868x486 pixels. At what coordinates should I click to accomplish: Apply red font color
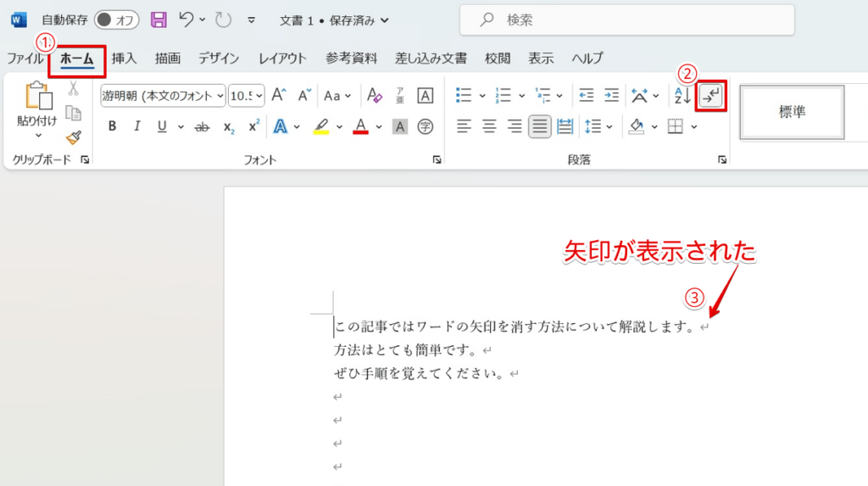tap(361, 127)
